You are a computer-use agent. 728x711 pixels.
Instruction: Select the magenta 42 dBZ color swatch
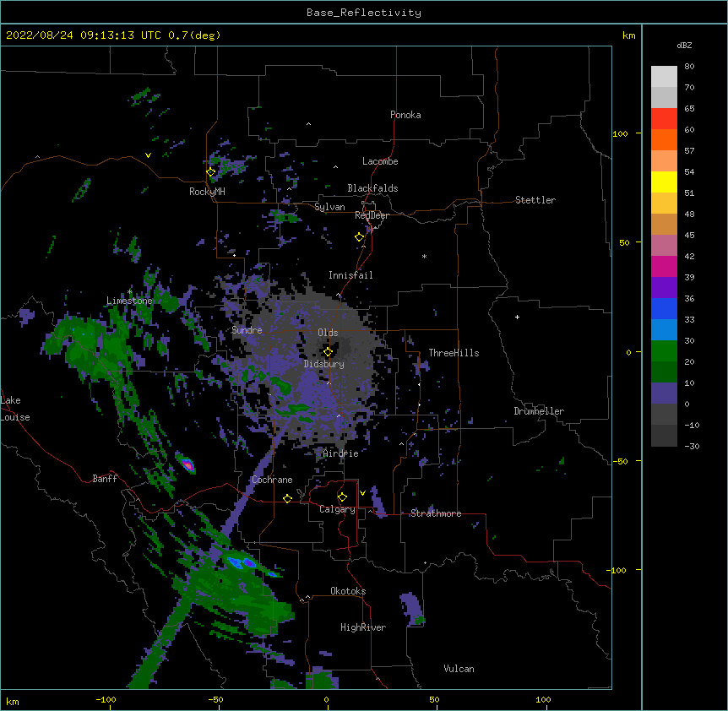[664, 266]
